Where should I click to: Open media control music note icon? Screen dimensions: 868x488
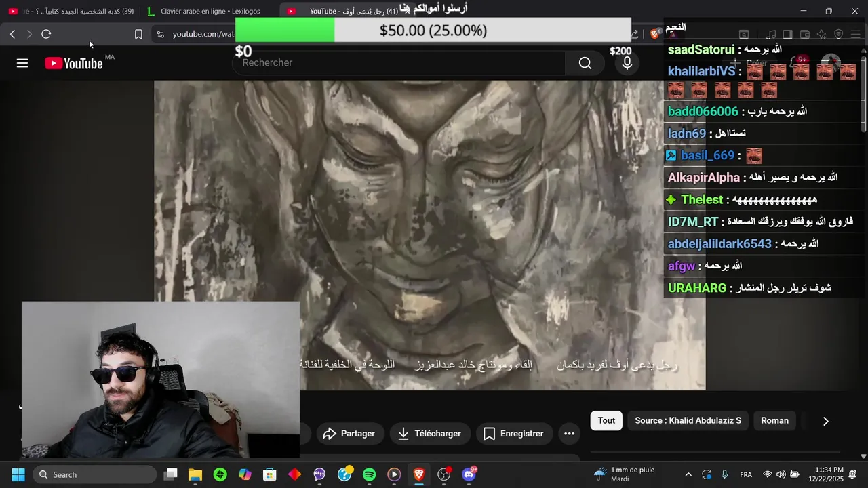771,34
